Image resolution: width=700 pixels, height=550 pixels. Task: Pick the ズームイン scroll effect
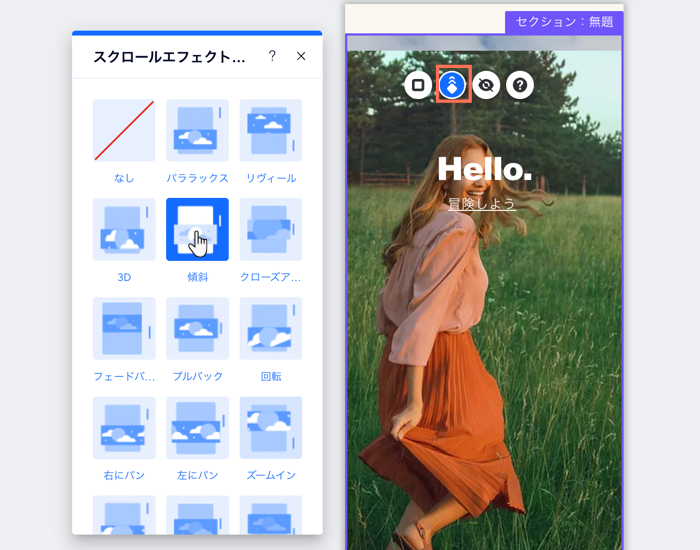[x=271, y=428]
